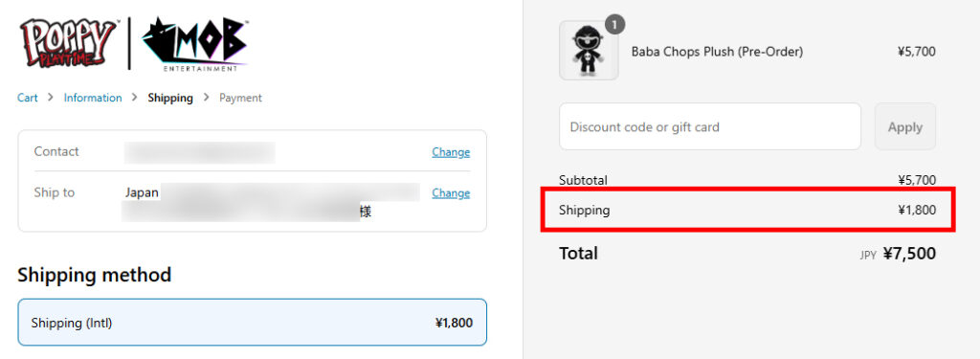This screenshot has height=359, width=980.
Task: Select the Shipping breadcrumb step
Action: [x=170, y=98]
